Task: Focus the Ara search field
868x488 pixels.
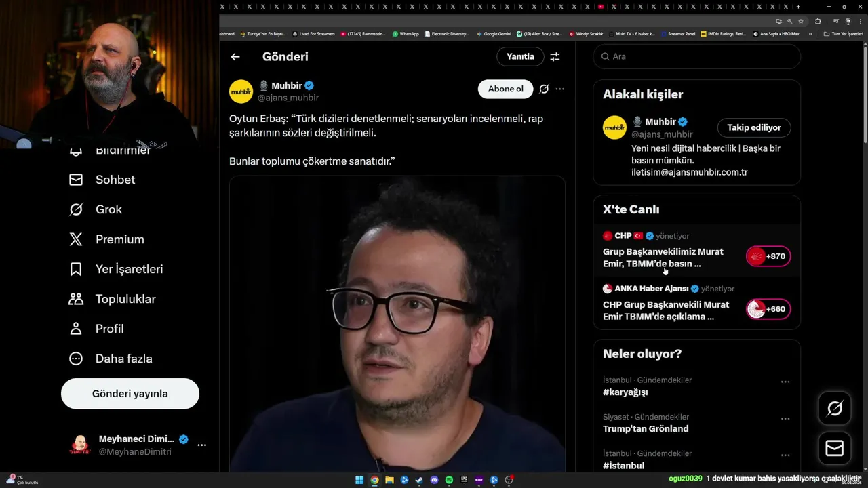Action: (697, 56)
